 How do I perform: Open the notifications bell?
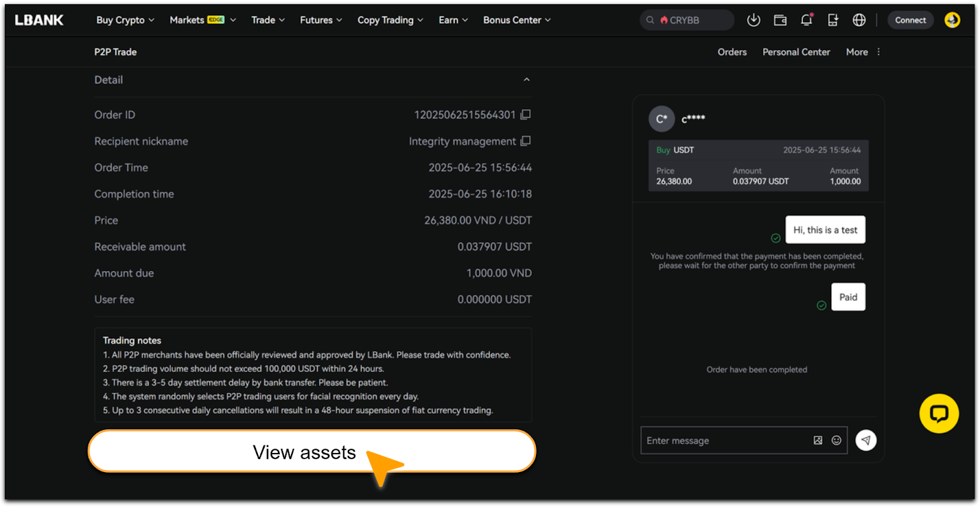806,20
